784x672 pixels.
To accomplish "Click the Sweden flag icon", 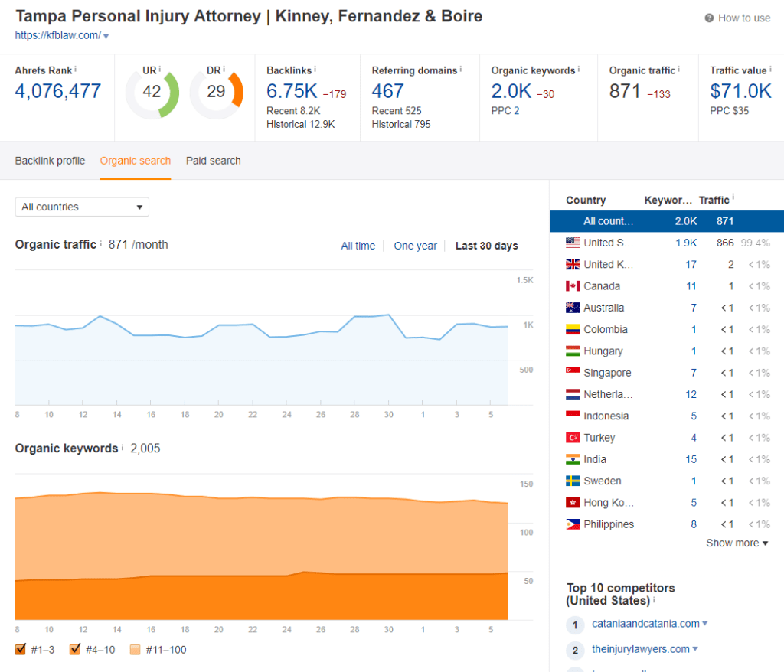I will click(x=573, y=481).
